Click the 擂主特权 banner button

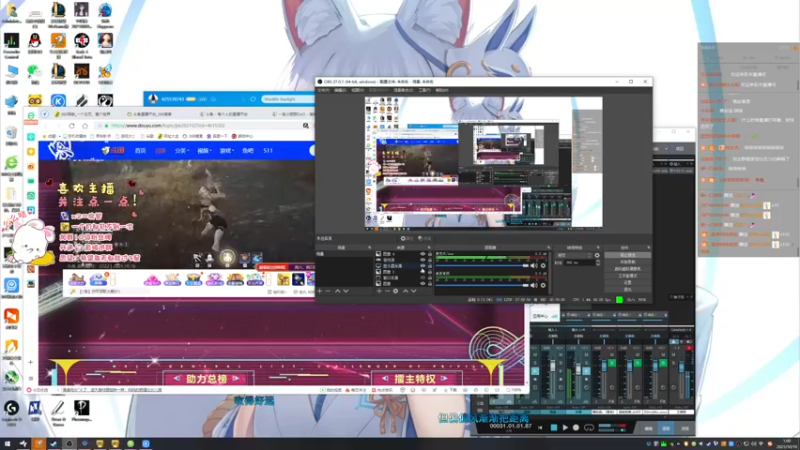pos(415,379)
